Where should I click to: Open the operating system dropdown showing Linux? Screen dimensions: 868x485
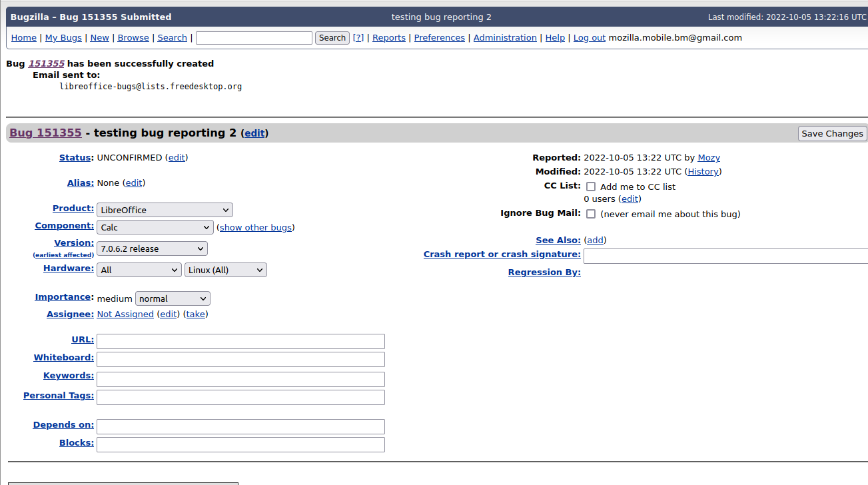[x=225, y=270]
